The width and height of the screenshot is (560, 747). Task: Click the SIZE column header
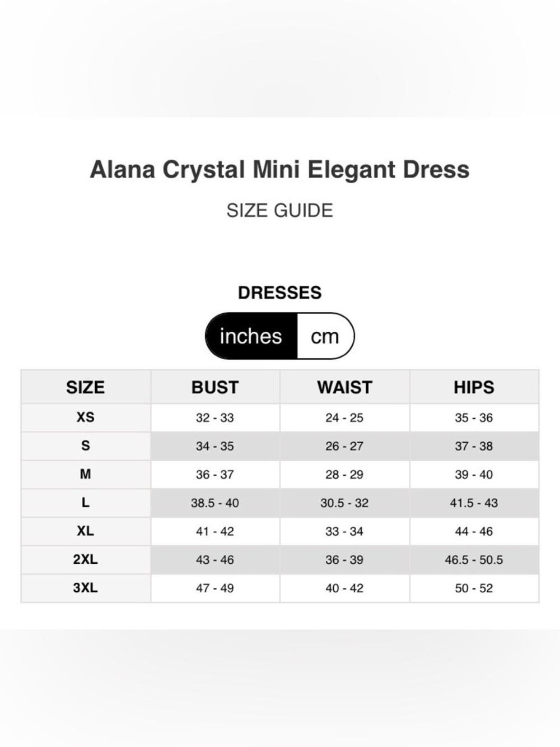pyautogui.click(x=86, y=387)
